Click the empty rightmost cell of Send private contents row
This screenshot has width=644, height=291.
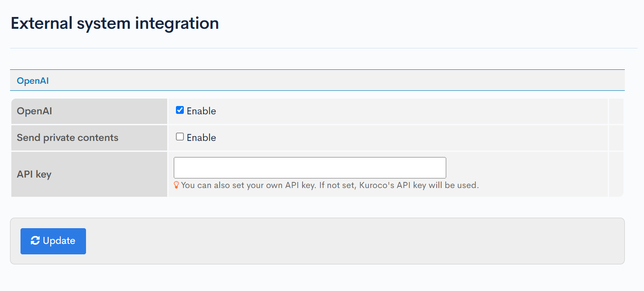coord(616,138)
